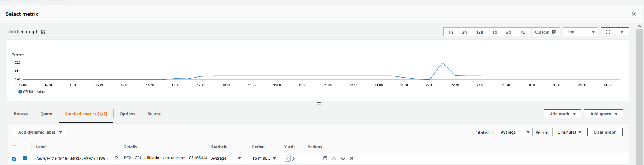Image resolution: width=644 pixels, height=165 pixels.
Task: Remove the metric row with X icon
Action: 352,158
